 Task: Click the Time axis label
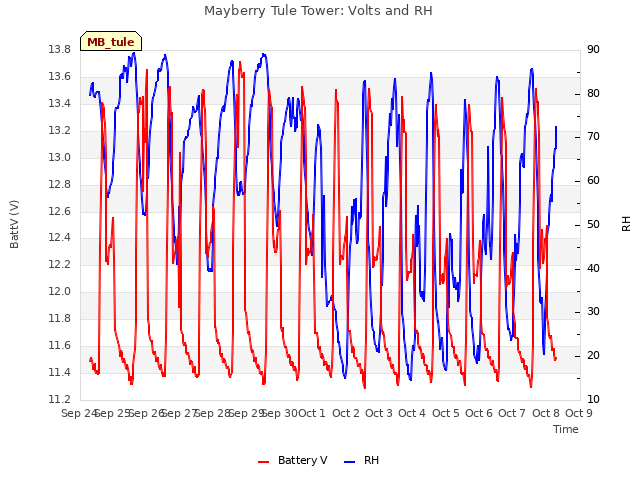pos(566,429)
